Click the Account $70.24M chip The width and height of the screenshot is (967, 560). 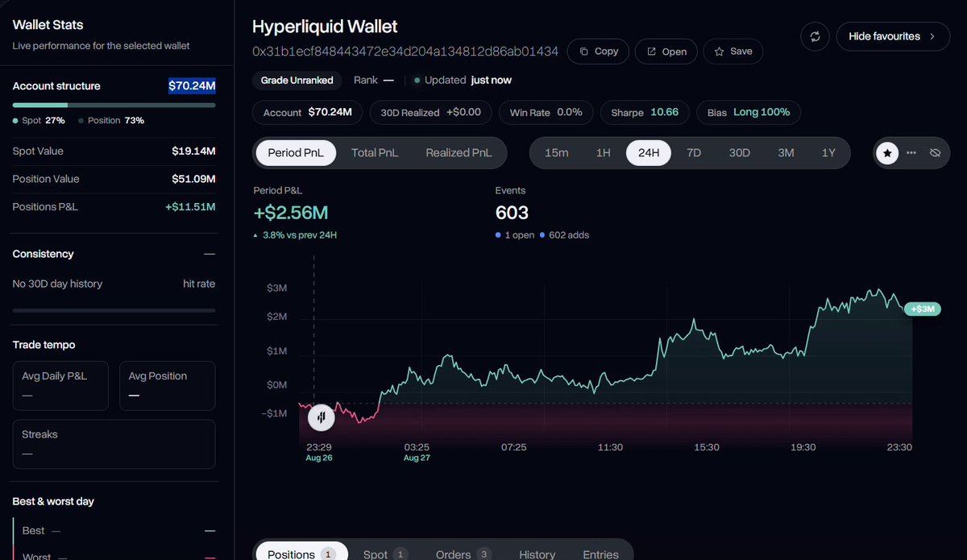[x=308, y=112]
